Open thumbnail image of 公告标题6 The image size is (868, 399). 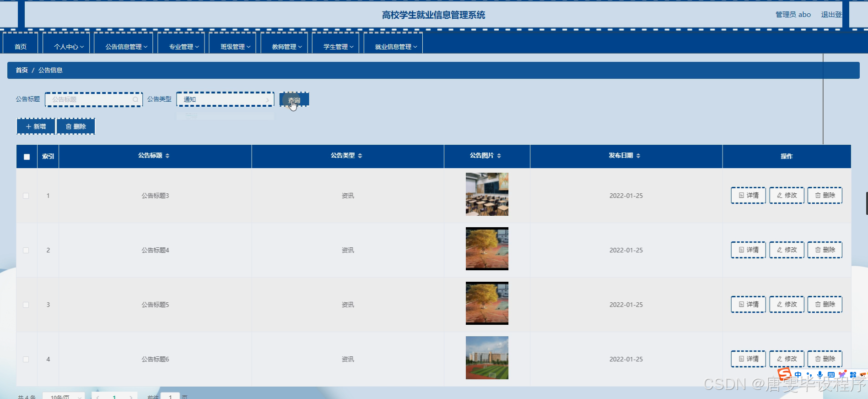tap(487, 358)
